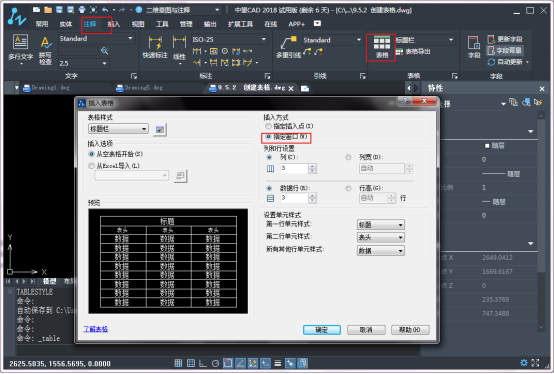Click the ZWCAD application logo button
The width and height of the screenshot is (554, 374).
17,16
